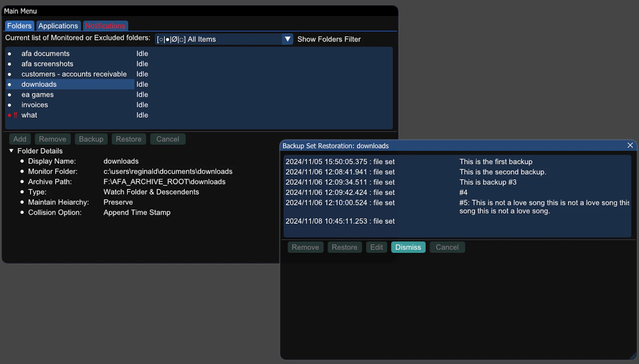Click the Type value Watch Folder & Descendents
The image size is (639, 364).
(151, 192)
